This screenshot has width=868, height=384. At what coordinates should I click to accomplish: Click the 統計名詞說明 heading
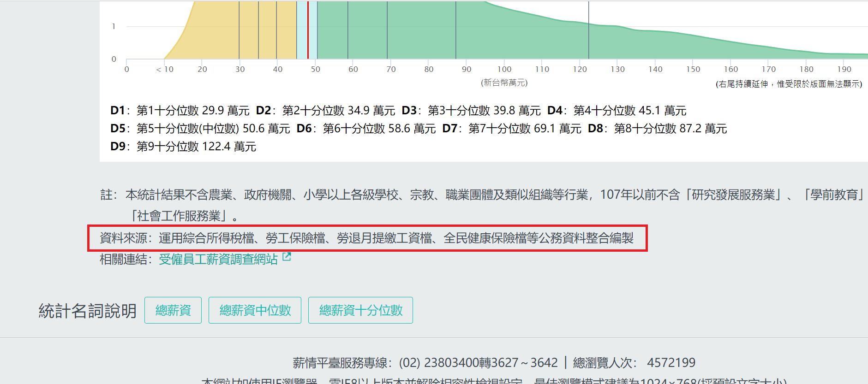tap(88, 311)
